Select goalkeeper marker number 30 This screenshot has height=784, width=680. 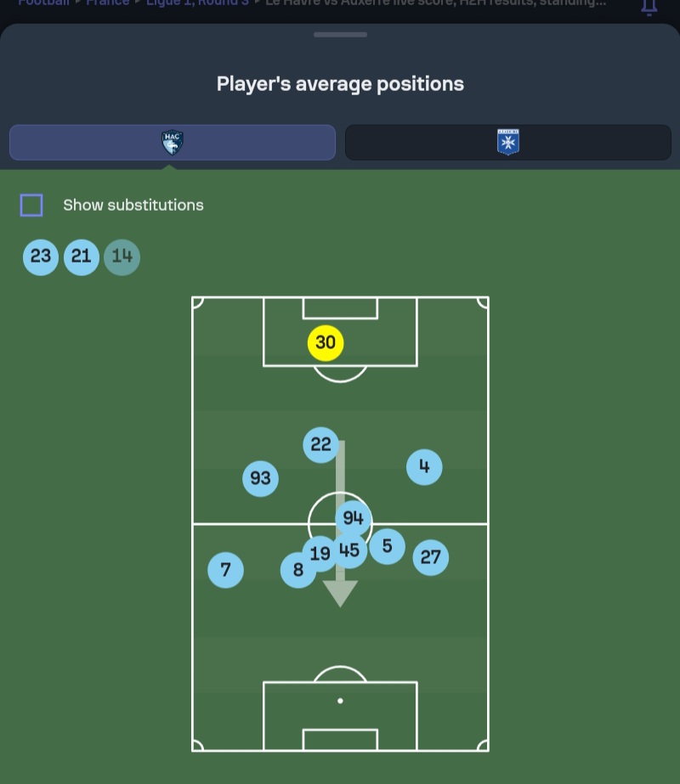coord(326,343)
